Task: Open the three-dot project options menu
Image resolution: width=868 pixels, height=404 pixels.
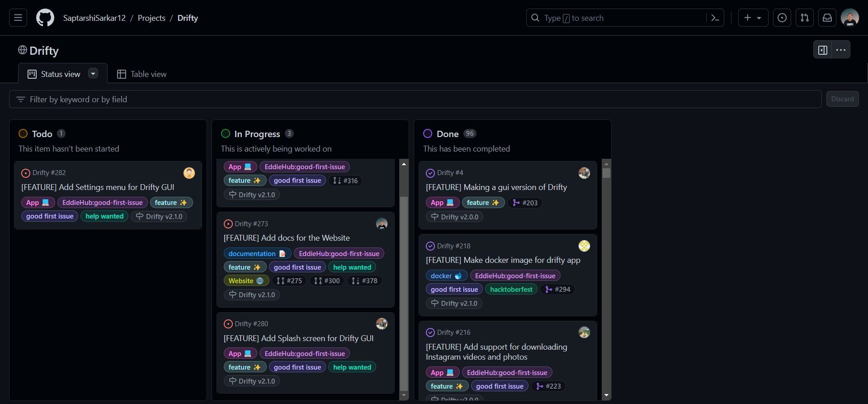Action: pyautogui.click(x=841, y=50)
